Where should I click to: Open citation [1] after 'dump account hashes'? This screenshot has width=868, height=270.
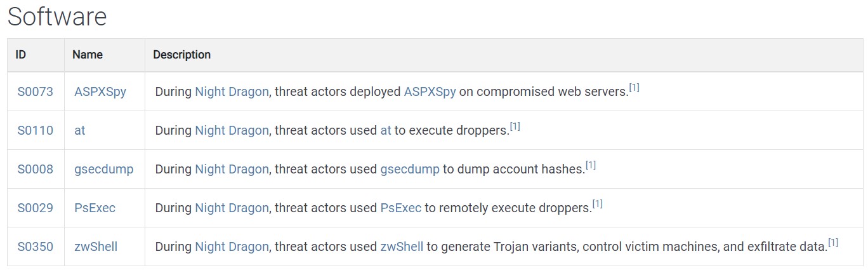click(x=590, y=165)
